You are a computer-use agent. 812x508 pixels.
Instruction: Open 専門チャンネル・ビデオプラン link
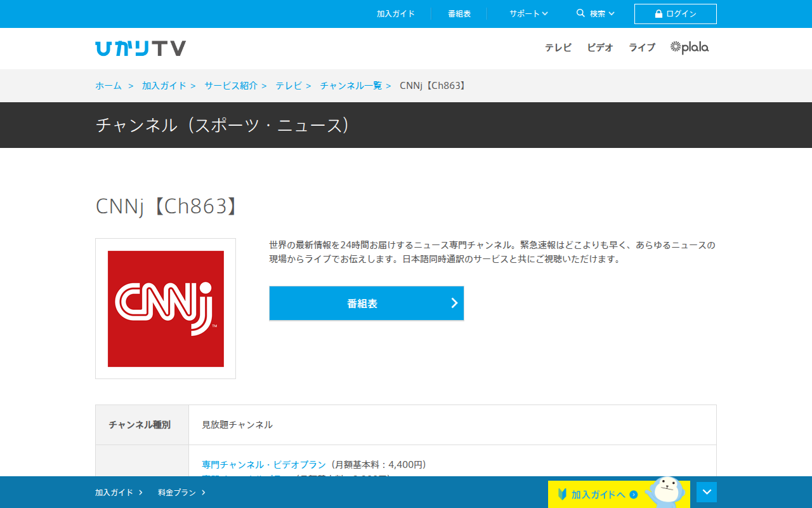tap(264, 464)
